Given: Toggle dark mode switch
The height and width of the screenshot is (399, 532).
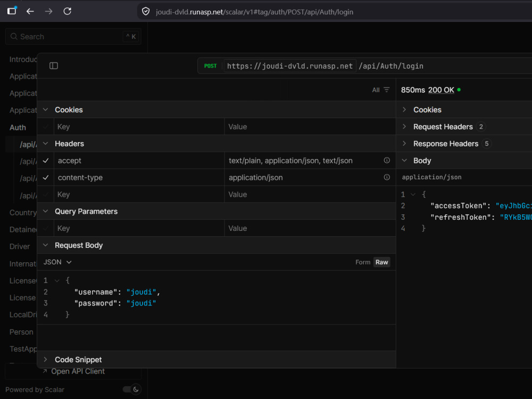Looking at the screenshot, I should coord(132,389).
